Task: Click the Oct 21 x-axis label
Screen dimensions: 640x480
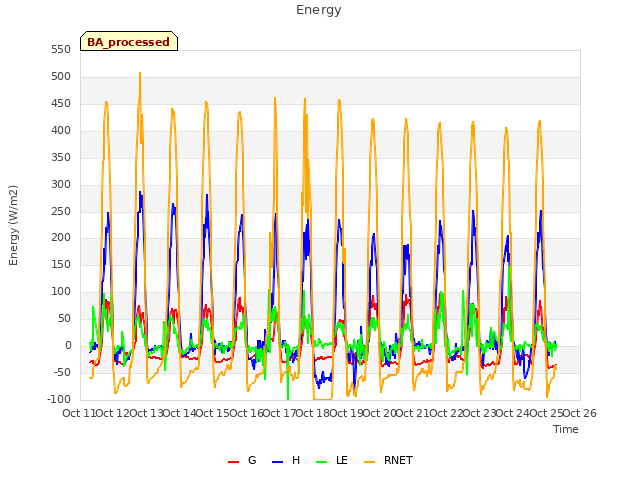Action: 413,413
